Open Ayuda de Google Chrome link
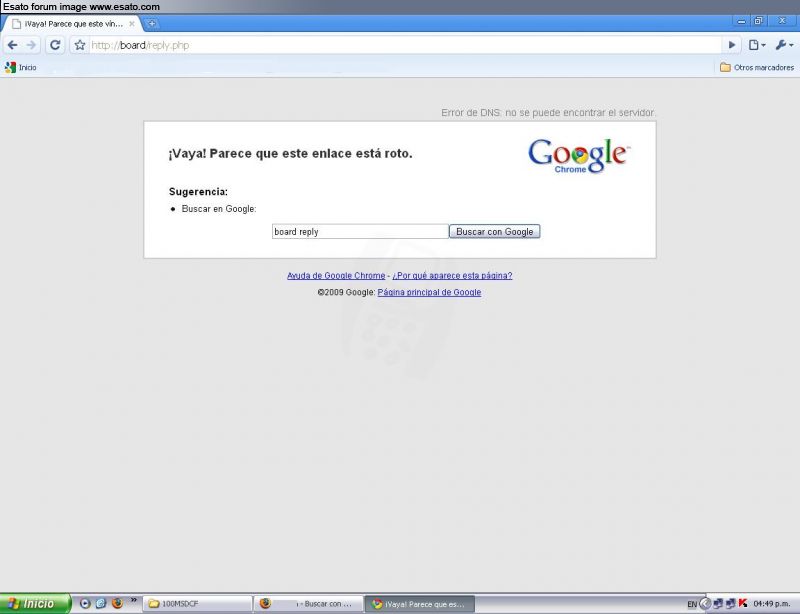This screenshot has width=800, height=614. pos(336,276)
